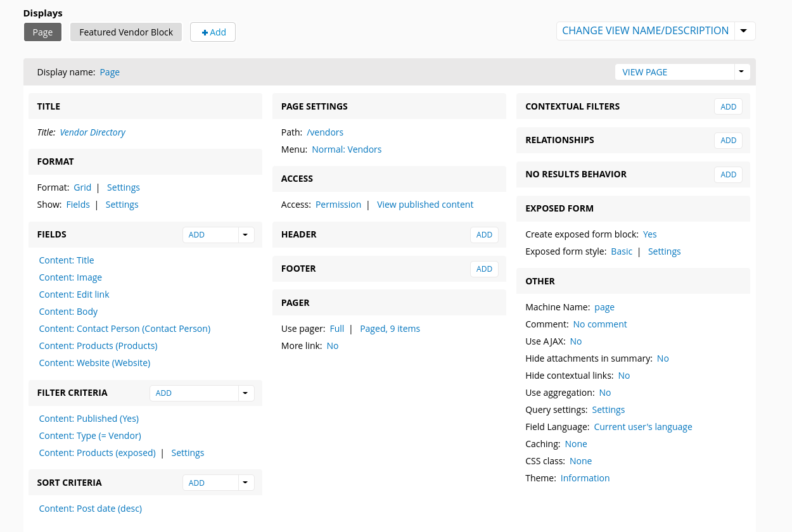This screenshot has width=792, height=532.
Task: Click Add button in Fields section
Action: coord(210,235)
